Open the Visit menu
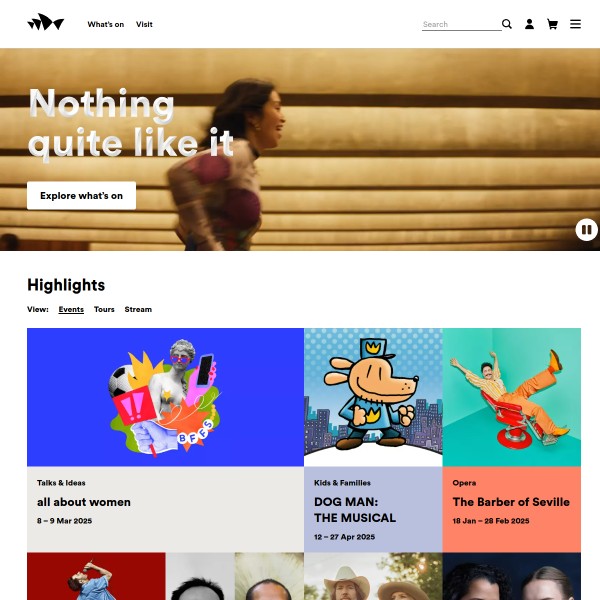 (144, 24)
